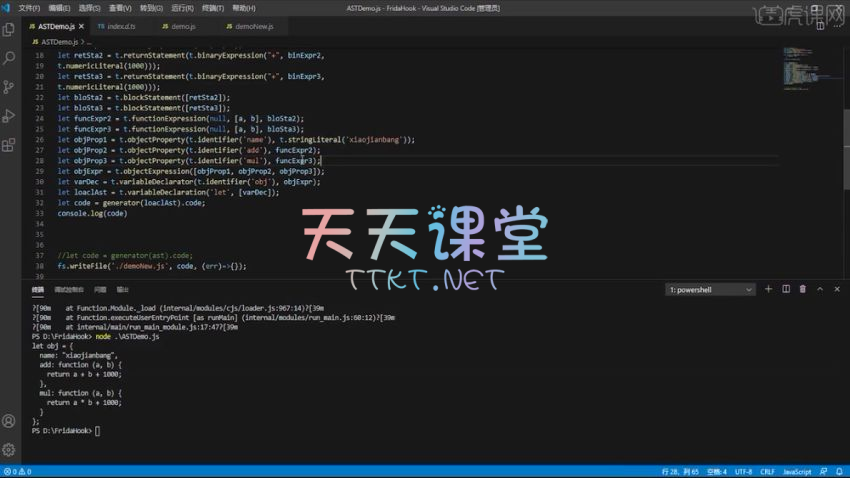This screenshot has width=850, height=478.
Task: Click the CRLF line ending indicator
Action: click(767, 471)
